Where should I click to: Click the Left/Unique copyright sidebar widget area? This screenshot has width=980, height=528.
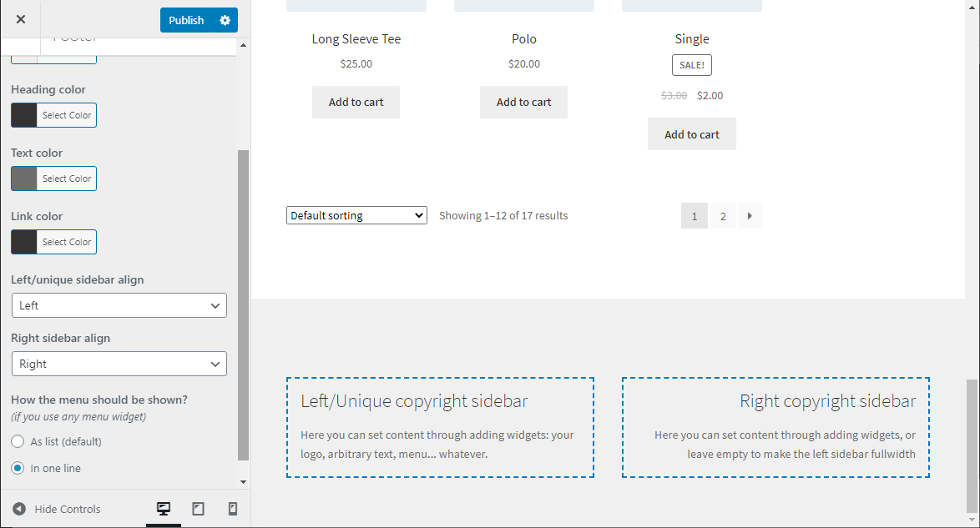pyautogui.click(x=440, y=427)
